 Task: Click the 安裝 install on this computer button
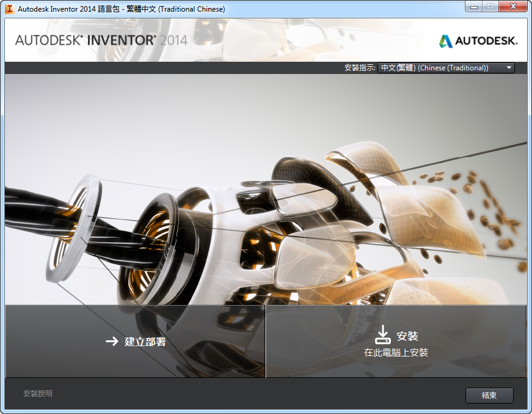(x=396, y=341)
